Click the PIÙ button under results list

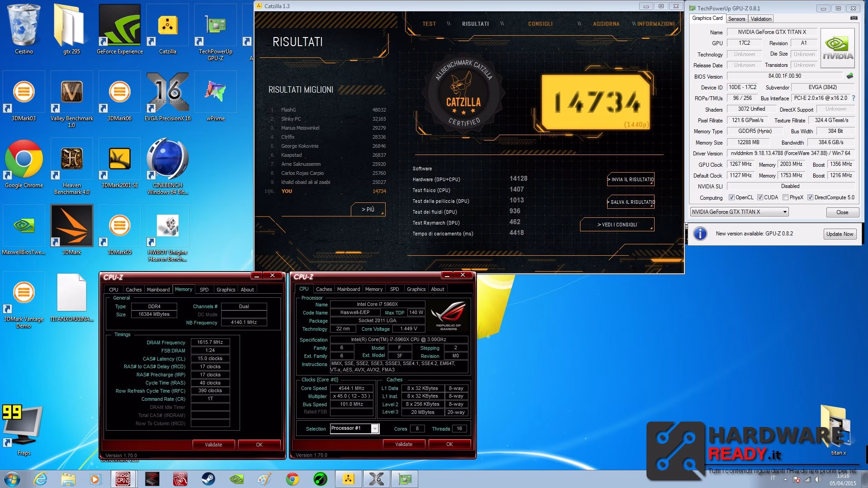pyautogui.click(x=368, y=209)
